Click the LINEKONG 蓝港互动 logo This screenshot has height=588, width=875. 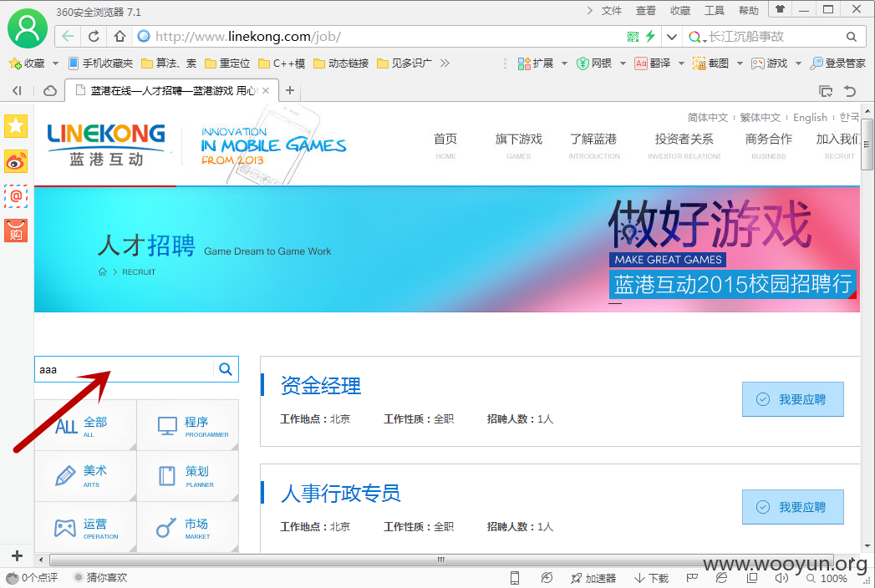click(x=106, y=144)
